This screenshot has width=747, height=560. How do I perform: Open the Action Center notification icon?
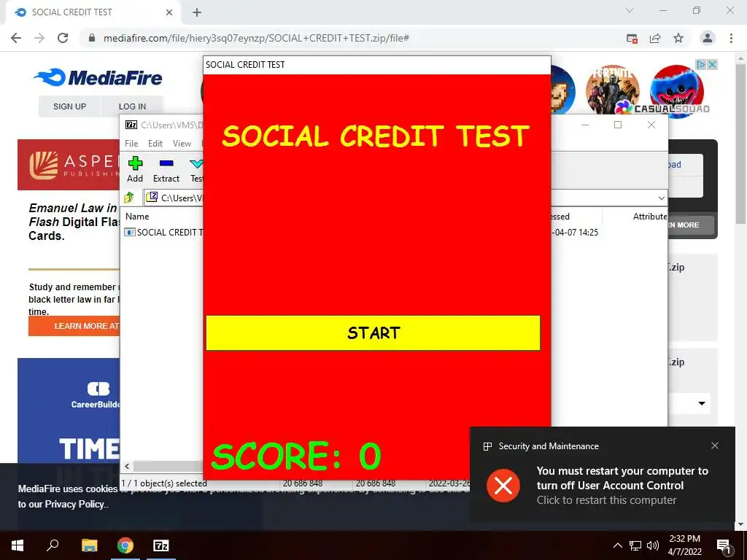pos(724,545)
